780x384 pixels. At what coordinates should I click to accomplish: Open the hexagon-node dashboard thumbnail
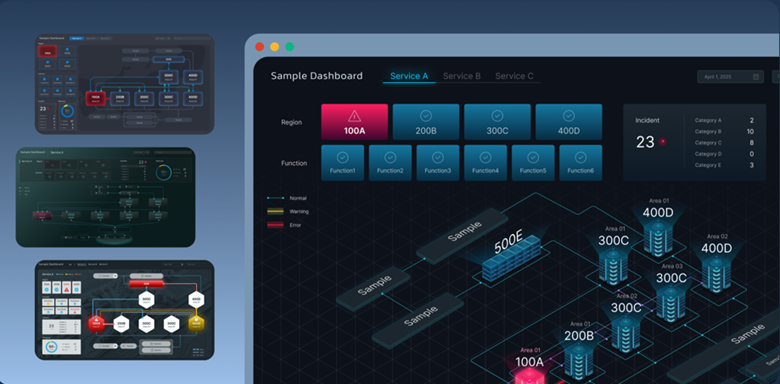pyautogui.click(x=124, y=310)
